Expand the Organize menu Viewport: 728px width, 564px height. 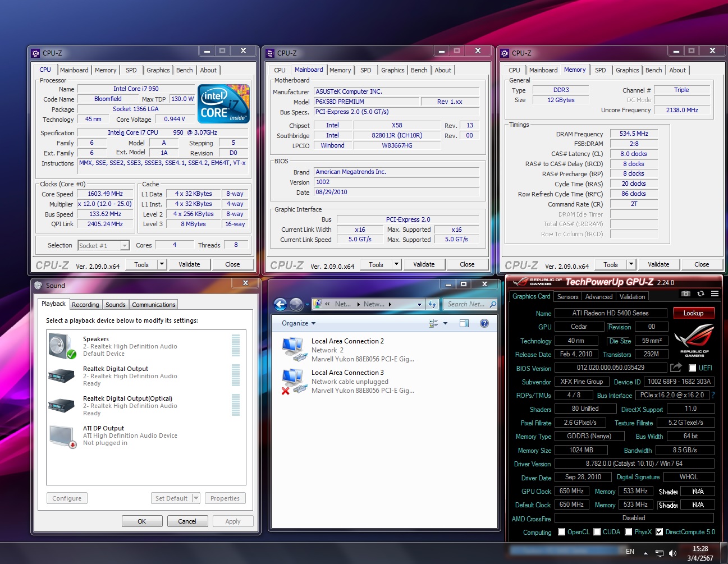click(x=299, y=323)
